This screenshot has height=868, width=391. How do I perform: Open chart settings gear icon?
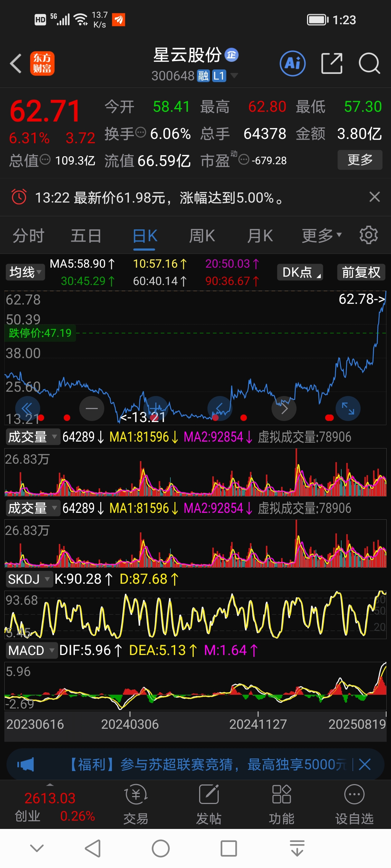(x=369, y=235)
